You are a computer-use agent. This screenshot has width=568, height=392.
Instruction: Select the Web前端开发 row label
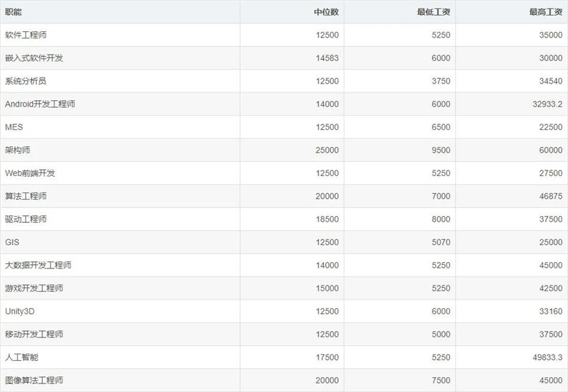coord(30,173)
